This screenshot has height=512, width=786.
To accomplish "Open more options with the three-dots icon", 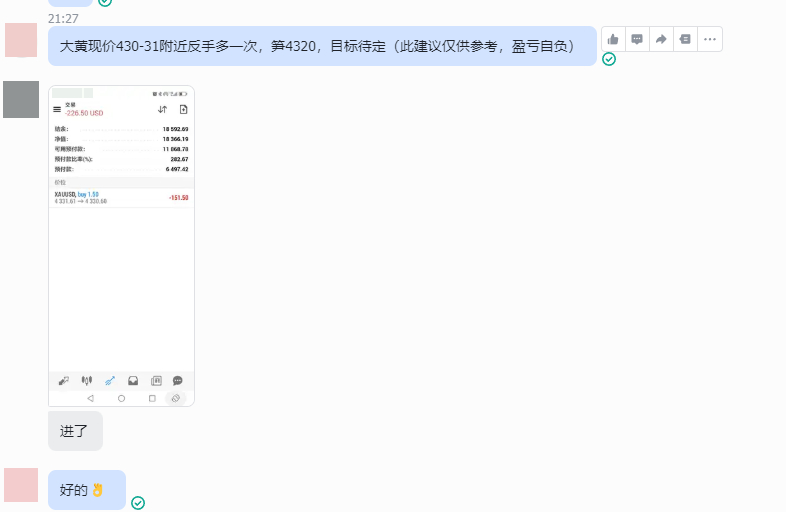I will [710, 39].
